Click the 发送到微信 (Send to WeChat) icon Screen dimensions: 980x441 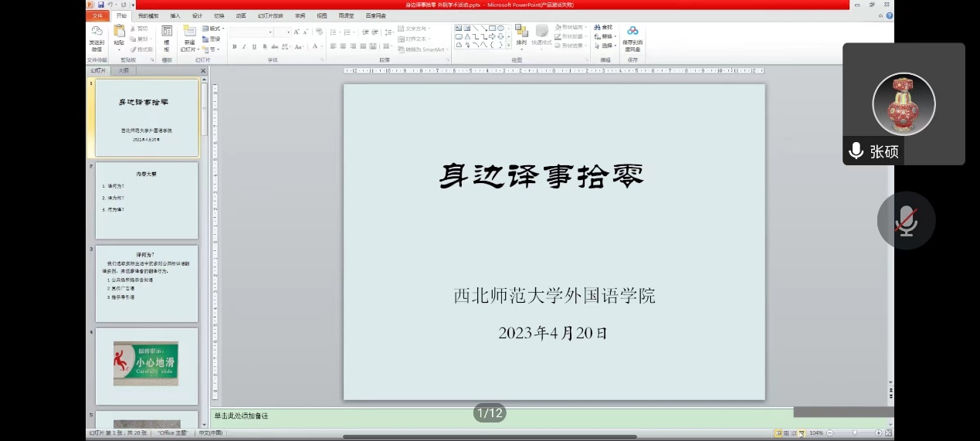[97, 32]
